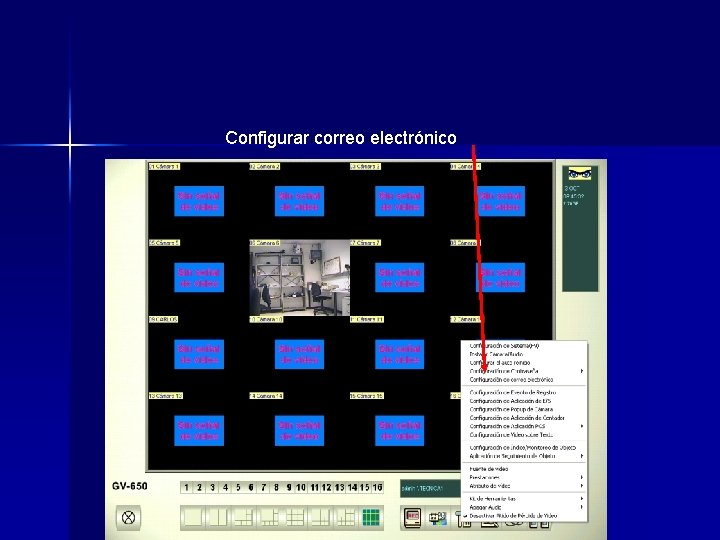This screenshot has height=540, width=720.
Task: Select camera button 8
Action: (x=276, y=487)
